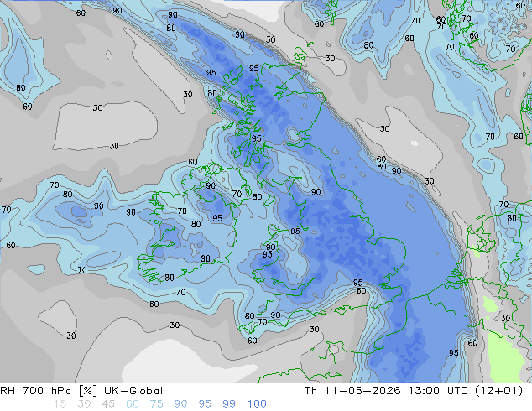The width and height of the screenshot is (532, 411).
Task: Select the "UK-Global" model label
Action: (x=133, y=391)
